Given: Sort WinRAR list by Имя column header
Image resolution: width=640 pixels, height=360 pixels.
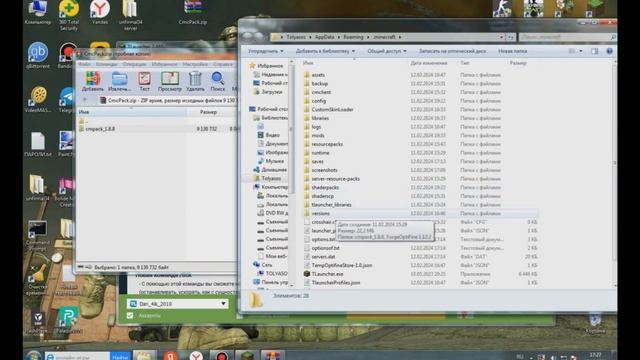Looking at the screenshot, I should pyautogui.click(x=131, y=112).
